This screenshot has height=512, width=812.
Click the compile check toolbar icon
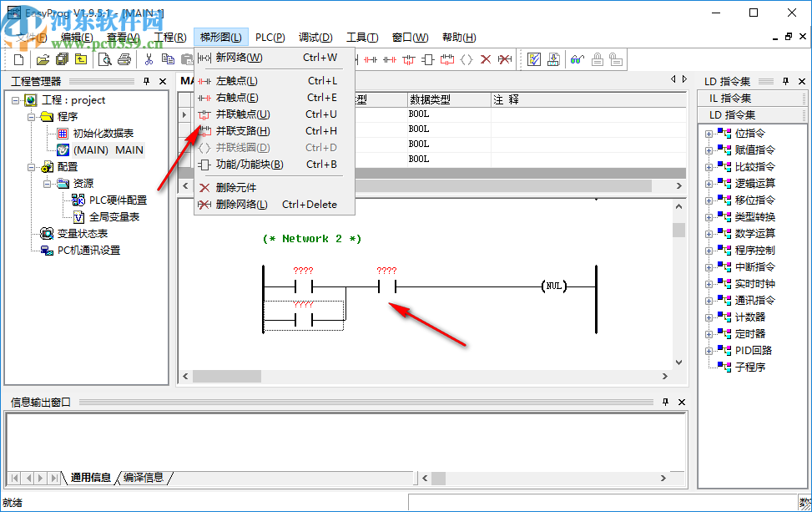pyautogui.click(x=534, y=60)
